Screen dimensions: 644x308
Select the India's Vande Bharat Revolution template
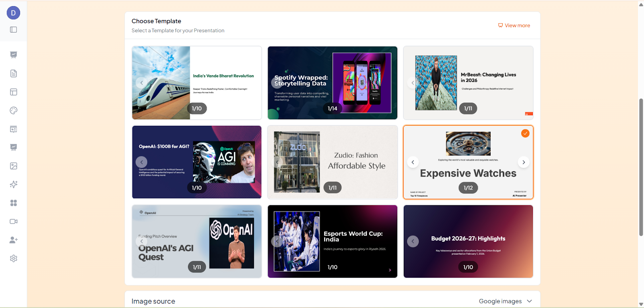(197, 83)
